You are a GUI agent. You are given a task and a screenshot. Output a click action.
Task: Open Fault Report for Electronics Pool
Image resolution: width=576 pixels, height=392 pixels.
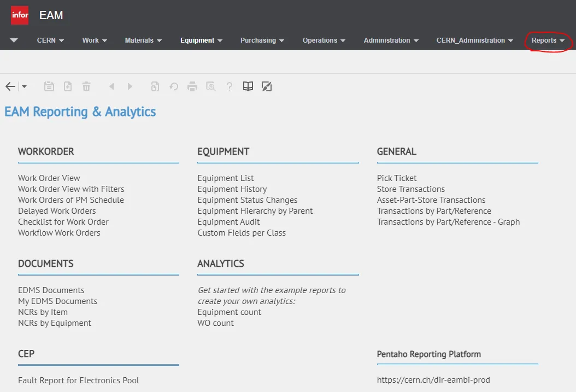pos(79,381)
